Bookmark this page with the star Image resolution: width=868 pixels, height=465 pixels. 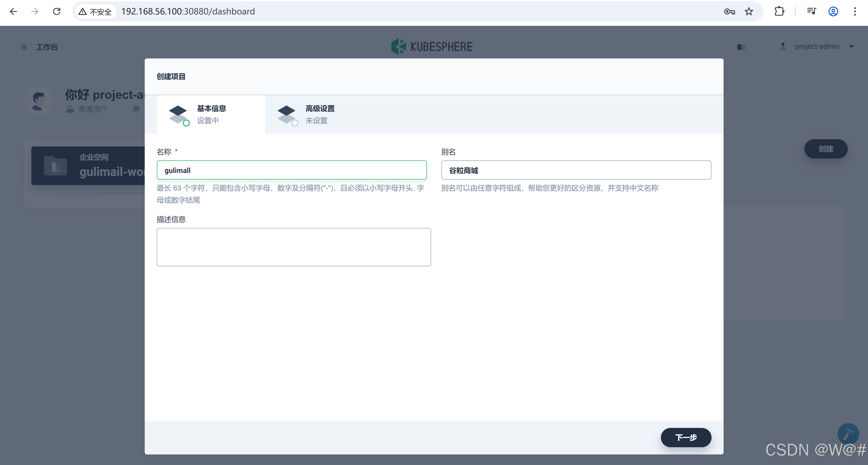[749, 12]
